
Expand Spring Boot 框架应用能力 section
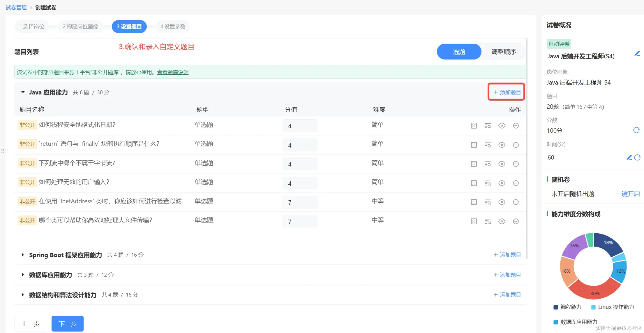(23, 255)
